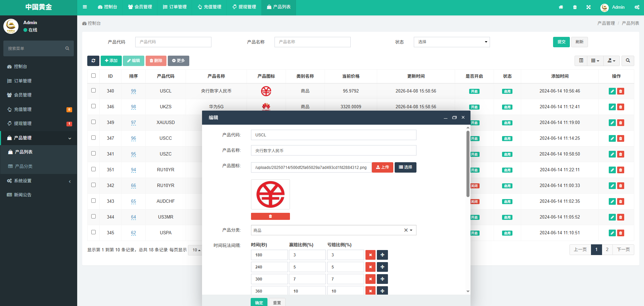Viewport: 644px width, 306px height.
Task: Remove the 180 seconds time row
Action: point(370,255)
